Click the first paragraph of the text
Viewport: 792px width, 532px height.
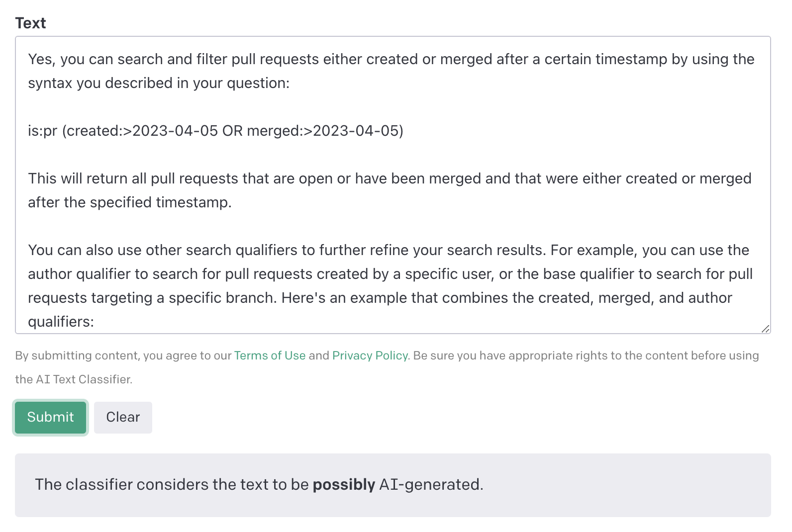tap(348, 71)
